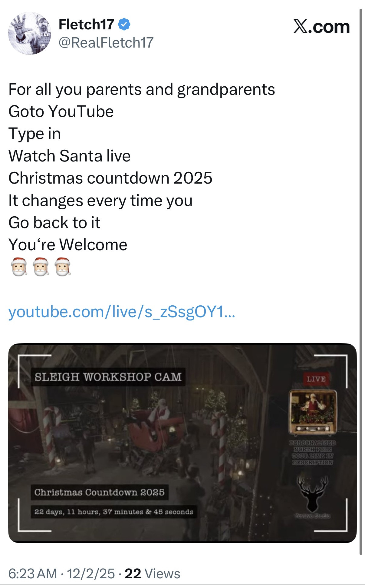Click the red LIVE badge
Image resolution: width=365 pixels, height=588 pixels.
click(x=316, y=379)
